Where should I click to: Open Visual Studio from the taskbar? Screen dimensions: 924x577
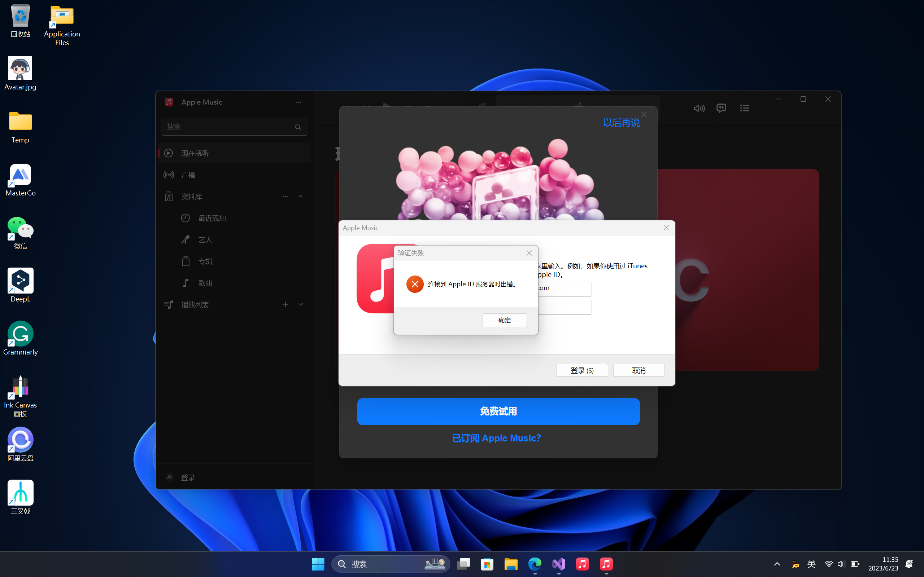click(559, 564)
